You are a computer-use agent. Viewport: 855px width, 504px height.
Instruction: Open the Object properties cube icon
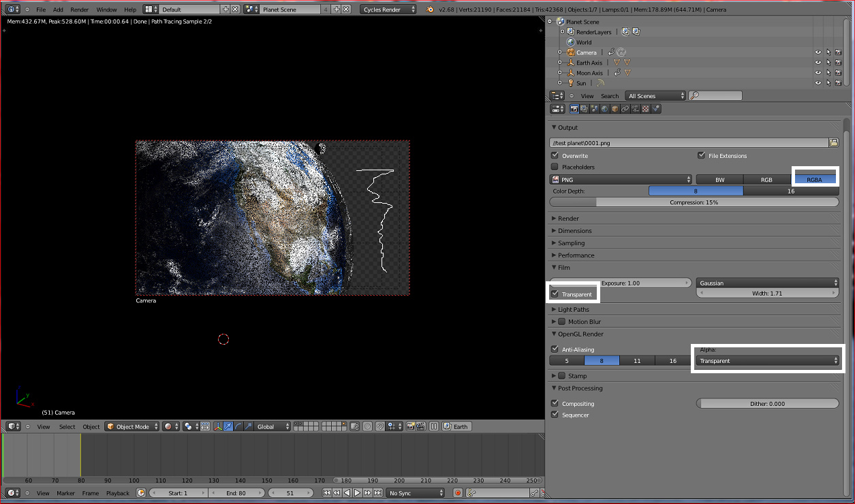coord(615,109)
